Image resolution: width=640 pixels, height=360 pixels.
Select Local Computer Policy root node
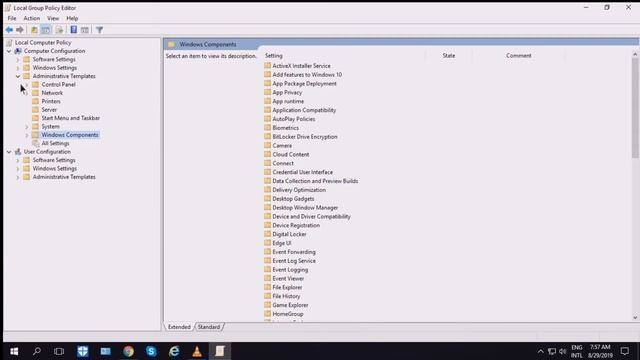pyautogui.click(x=43, y=42)
